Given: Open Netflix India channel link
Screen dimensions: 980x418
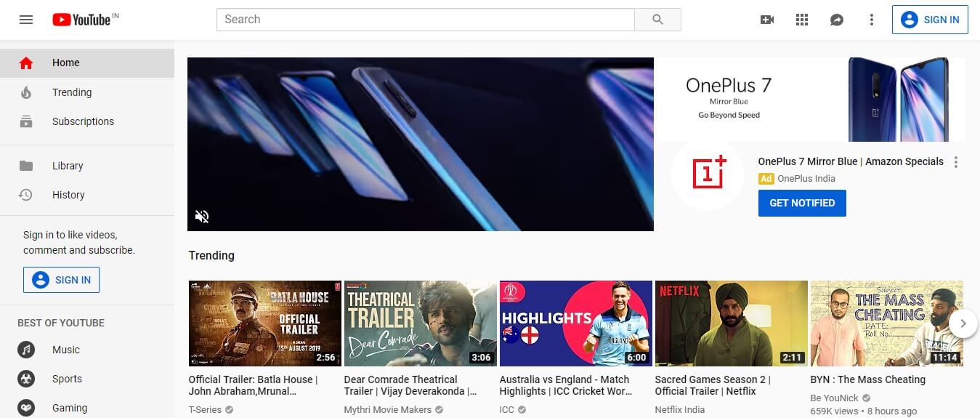Looking at the screenshot, I should tap(680, 410).
